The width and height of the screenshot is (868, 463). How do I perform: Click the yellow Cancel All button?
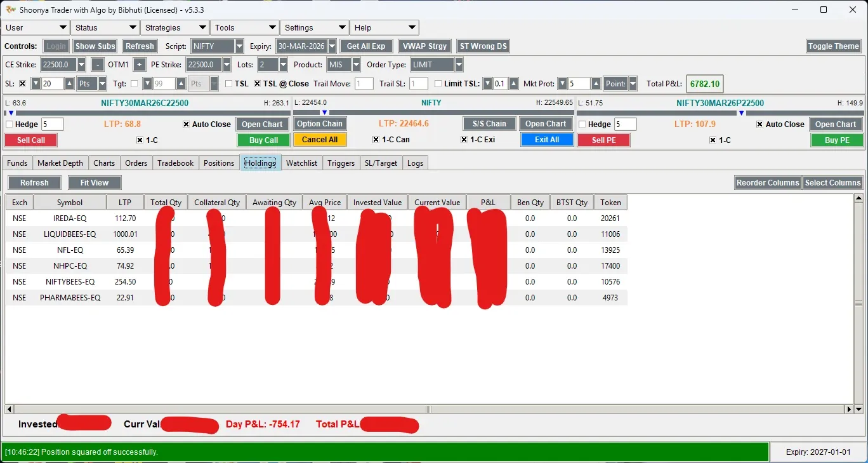point(320,140)
